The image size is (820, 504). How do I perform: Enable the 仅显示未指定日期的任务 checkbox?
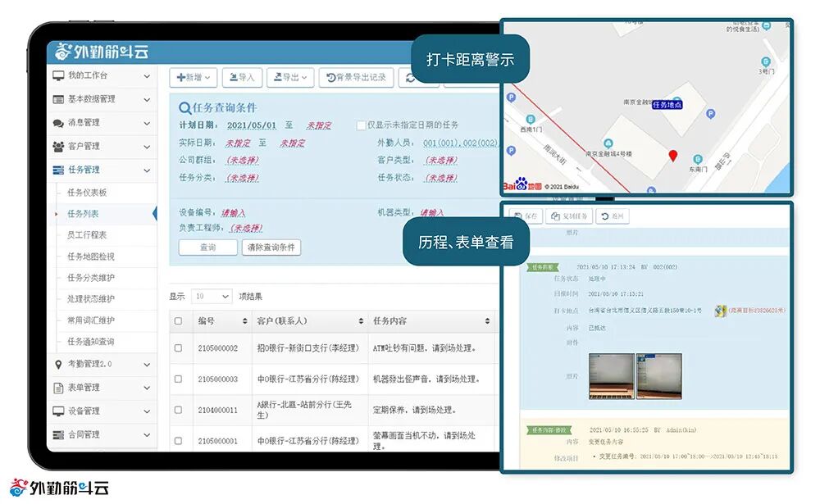click(x=359, y=125)
